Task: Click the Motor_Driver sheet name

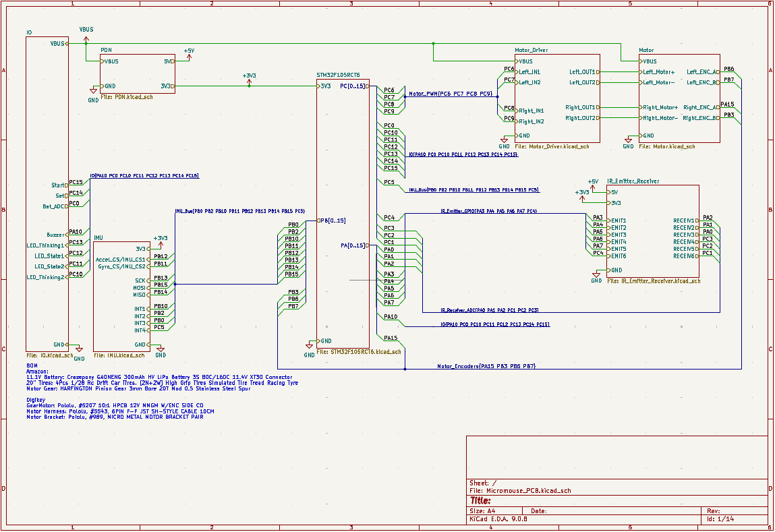Action: pos(532,50)
